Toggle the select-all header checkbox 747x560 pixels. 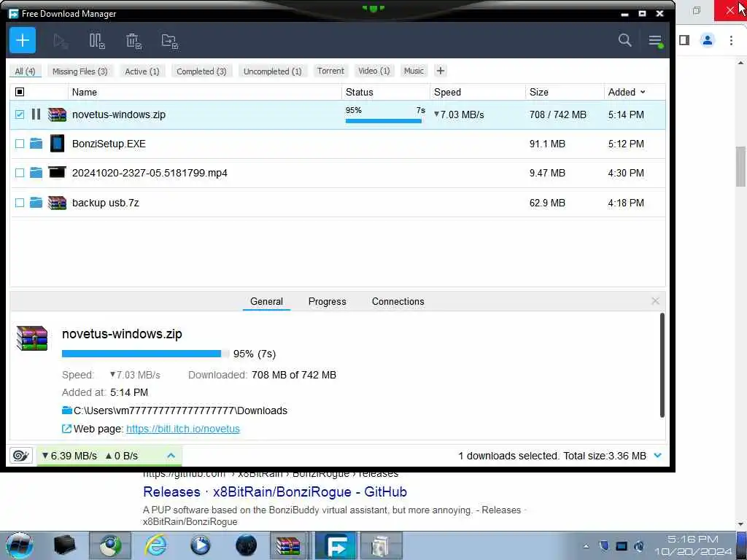[20, 92]
